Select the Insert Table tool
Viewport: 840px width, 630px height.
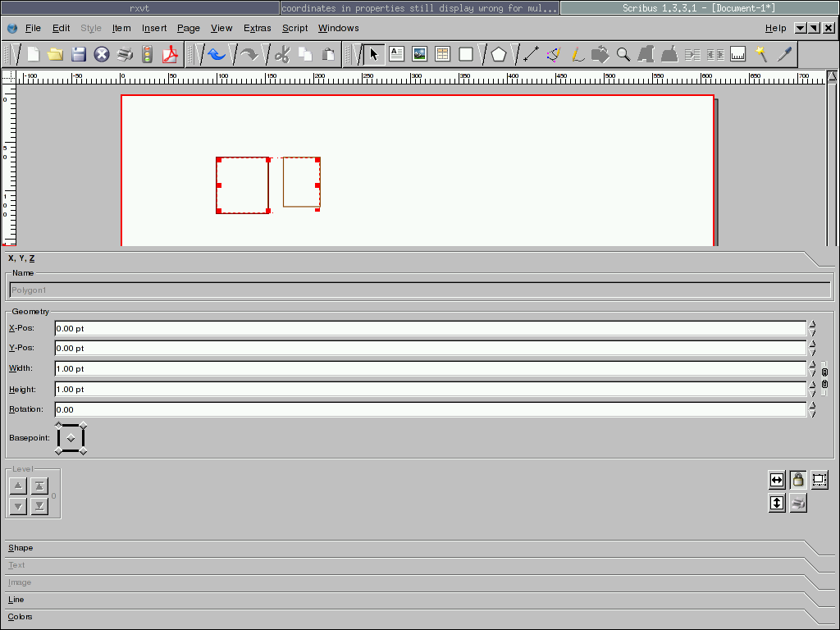click(x=443, y=55)
